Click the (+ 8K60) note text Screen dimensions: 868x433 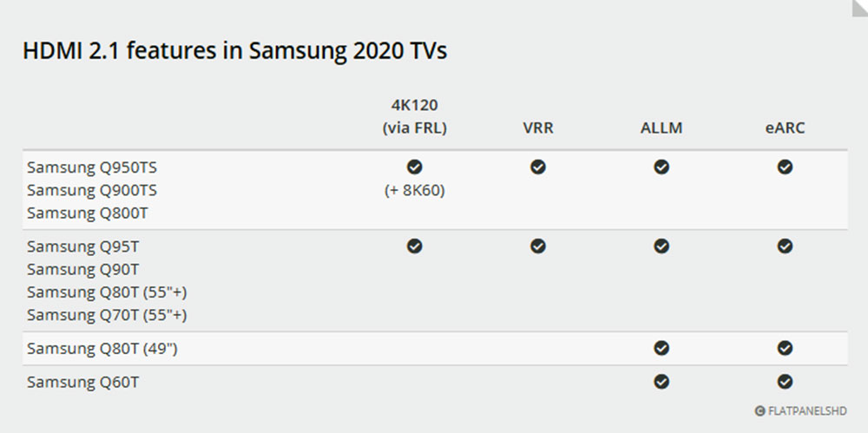tap(415, 190)
